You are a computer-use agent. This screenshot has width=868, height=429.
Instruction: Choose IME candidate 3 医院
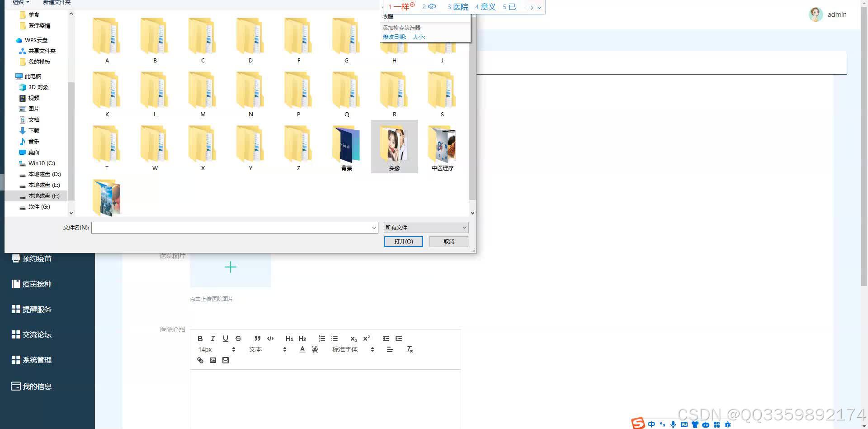(458, 7)
